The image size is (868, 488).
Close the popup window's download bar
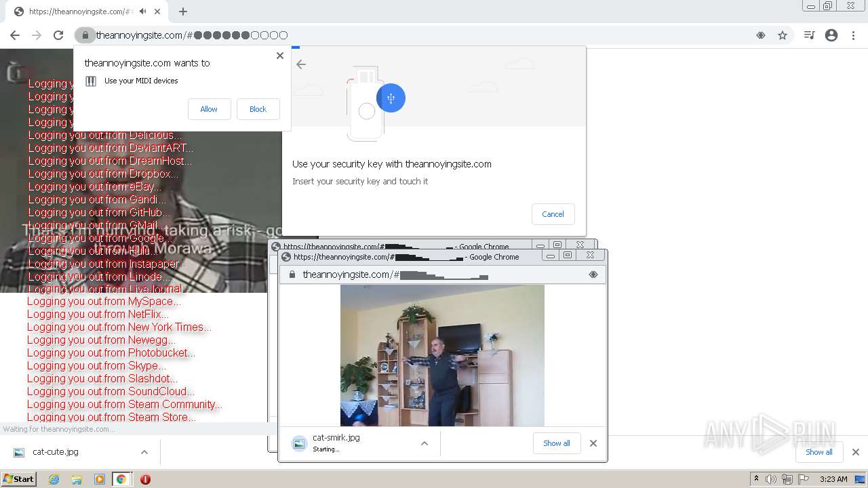click(593, 443)
